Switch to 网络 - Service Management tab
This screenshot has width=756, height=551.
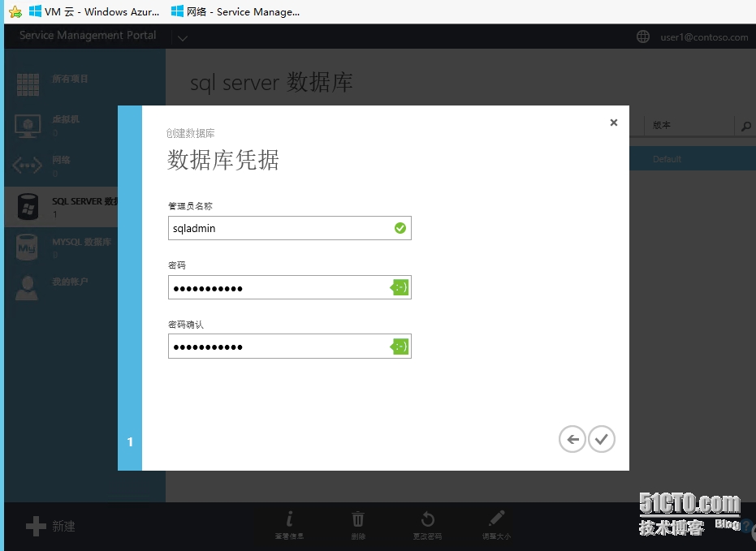click(235, 11)
